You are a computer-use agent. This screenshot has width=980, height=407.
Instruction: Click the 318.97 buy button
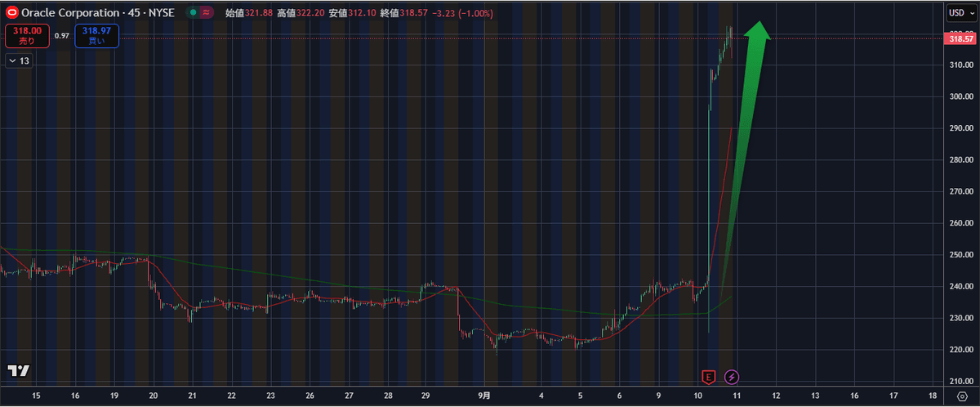point(96,36)
